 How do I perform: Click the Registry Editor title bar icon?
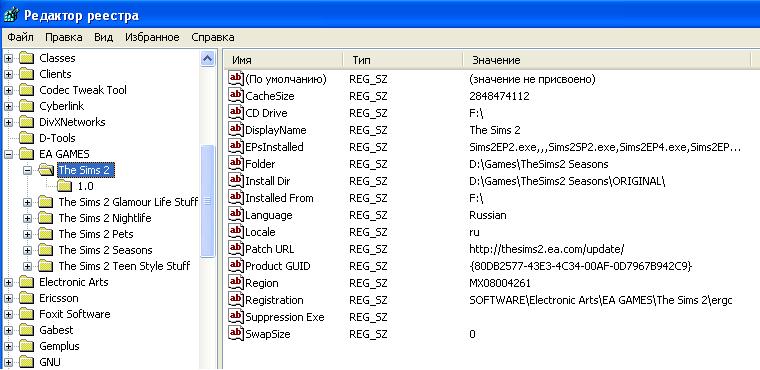(10, 15)
